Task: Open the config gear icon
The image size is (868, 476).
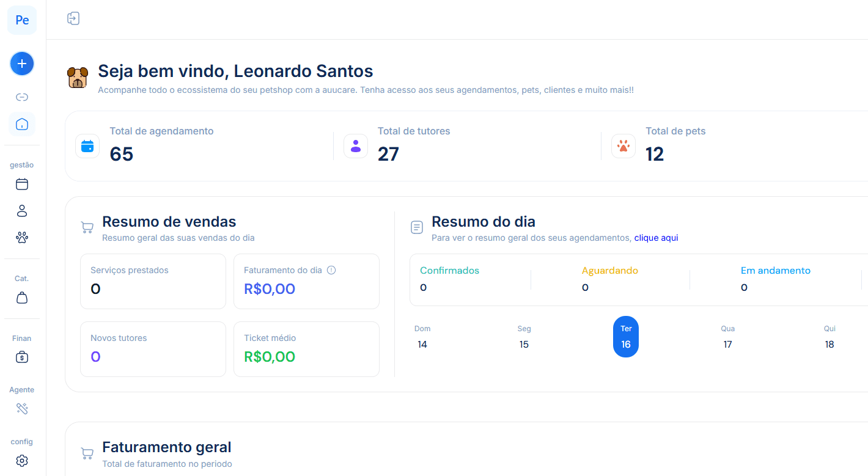Action: [22, 460]
